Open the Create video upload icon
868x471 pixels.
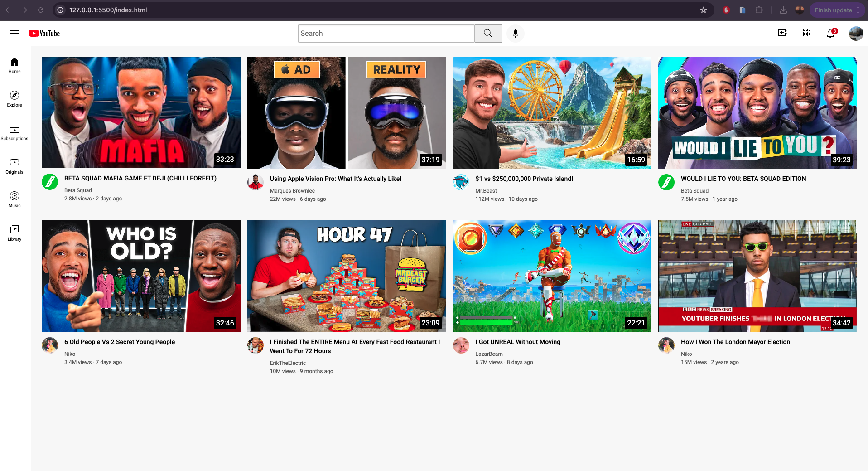coord(783,33)
